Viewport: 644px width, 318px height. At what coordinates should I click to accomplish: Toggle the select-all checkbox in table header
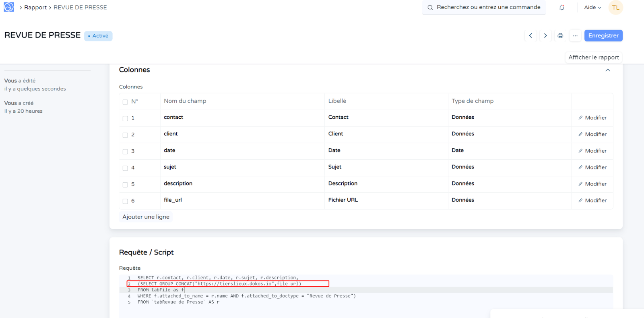[x=125, y=102]
